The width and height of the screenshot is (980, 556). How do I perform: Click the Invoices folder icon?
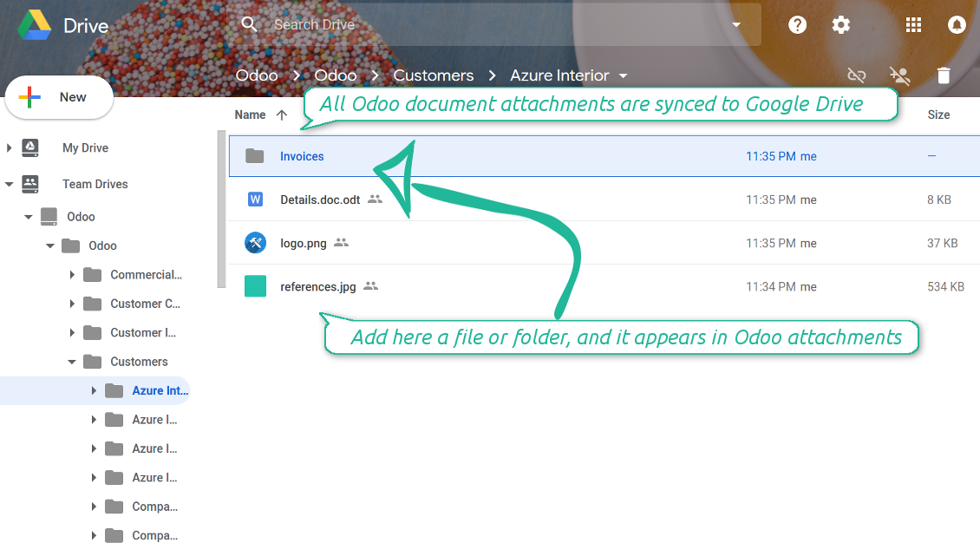(254, 156)
